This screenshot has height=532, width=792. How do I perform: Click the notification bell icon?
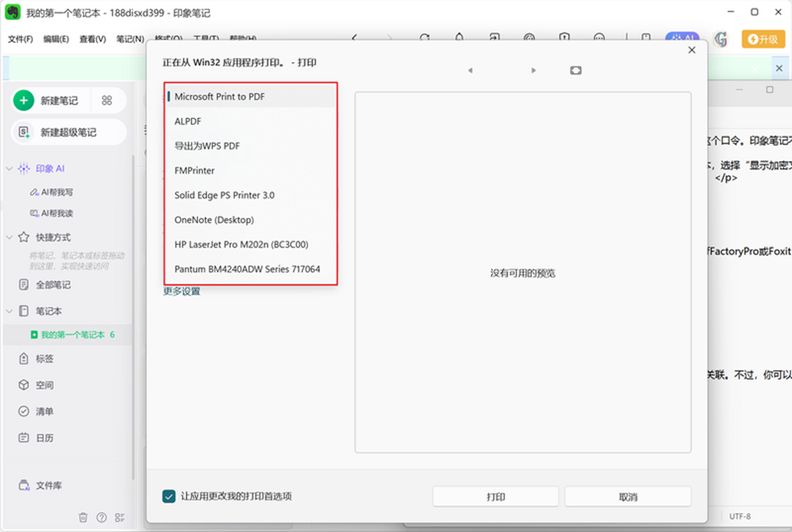[x=459, y=38]
